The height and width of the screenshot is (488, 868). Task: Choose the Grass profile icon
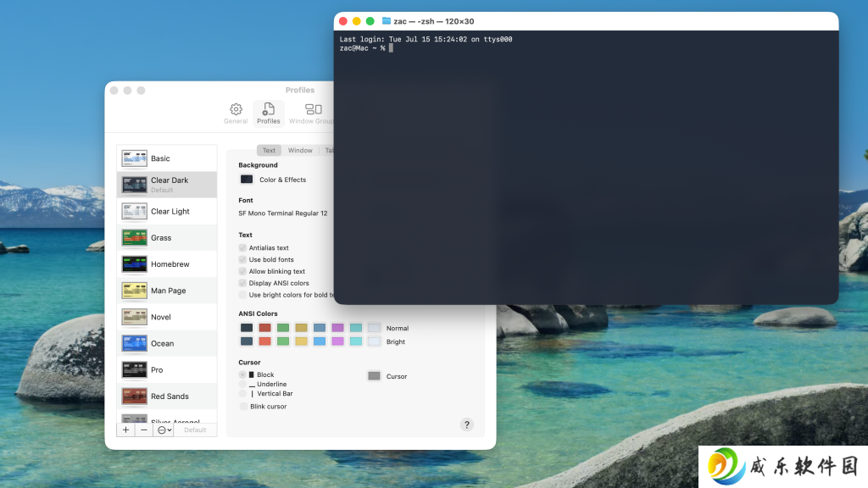(134, 237)
